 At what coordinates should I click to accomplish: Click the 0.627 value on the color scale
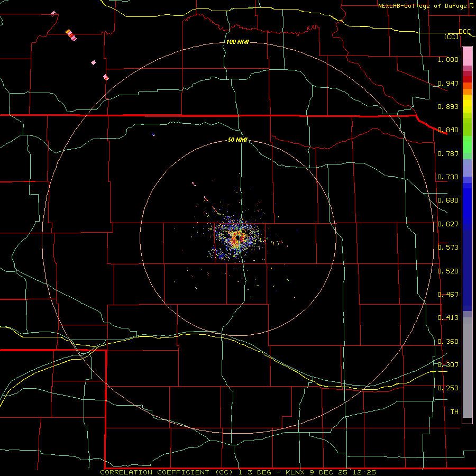tap(448, 224)
